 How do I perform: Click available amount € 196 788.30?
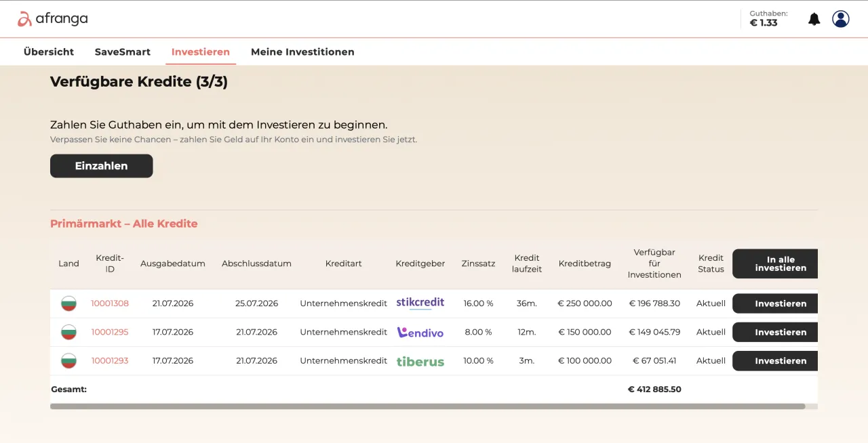point(654,303)
